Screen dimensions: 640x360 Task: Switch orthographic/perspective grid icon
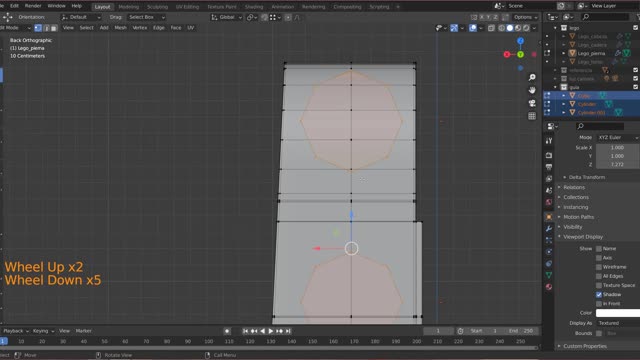tap(532, 116)
